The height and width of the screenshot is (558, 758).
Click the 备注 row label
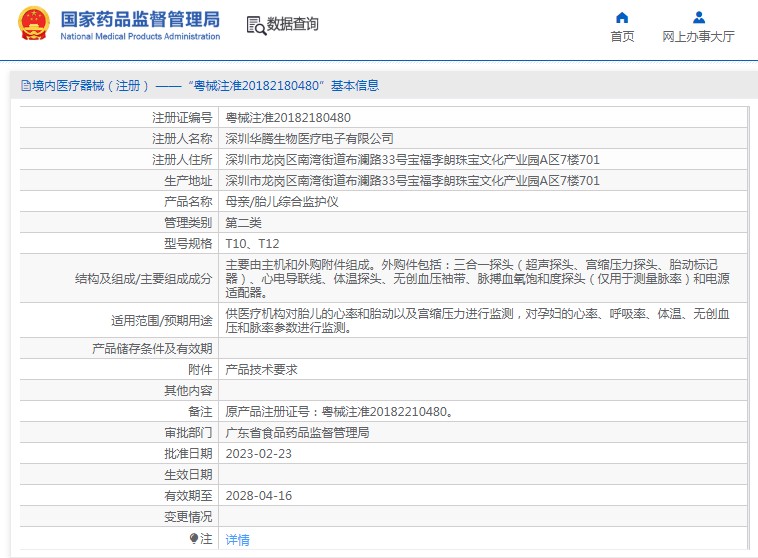coord(200,412)
